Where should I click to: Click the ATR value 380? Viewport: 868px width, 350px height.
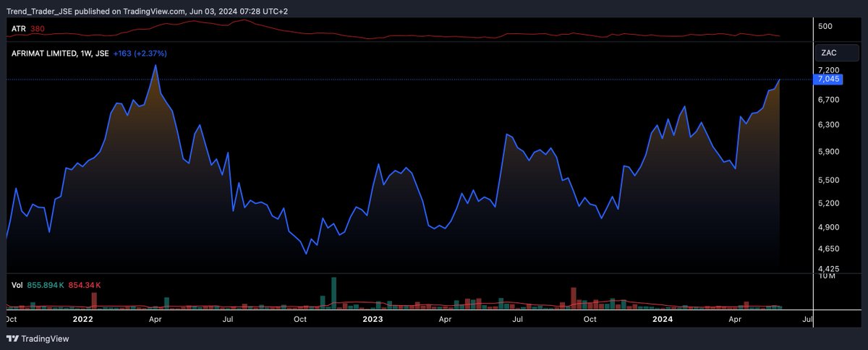38,29
